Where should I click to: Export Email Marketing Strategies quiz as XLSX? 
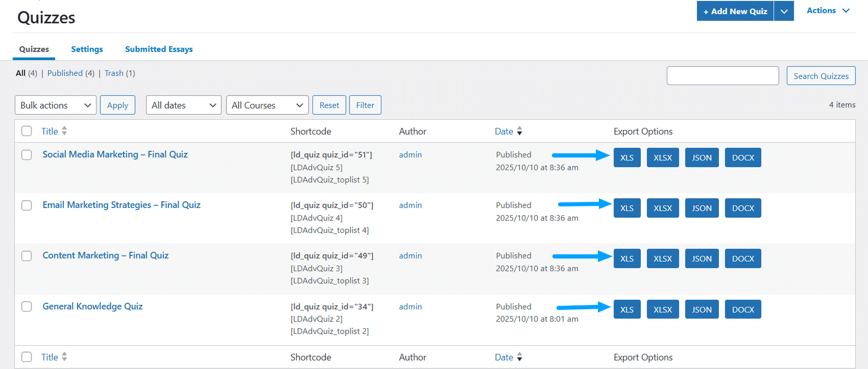click(663, 208)
